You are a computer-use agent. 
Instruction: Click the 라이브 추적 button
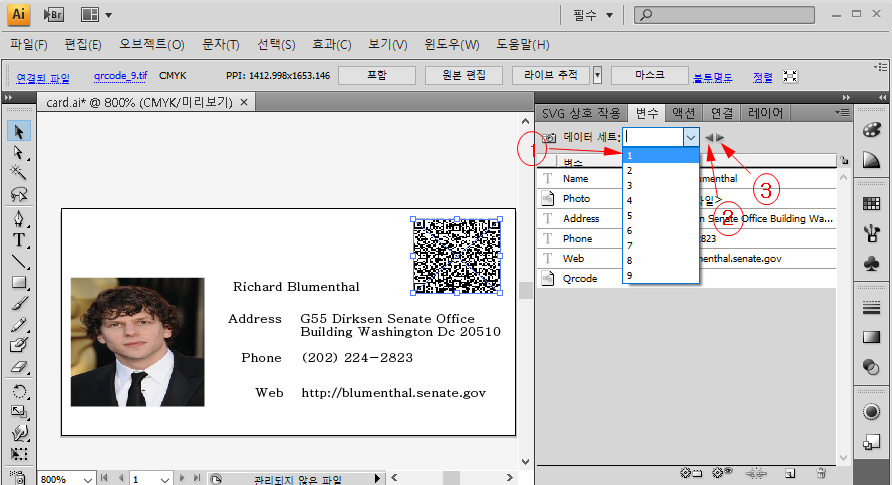click(550, 76)
